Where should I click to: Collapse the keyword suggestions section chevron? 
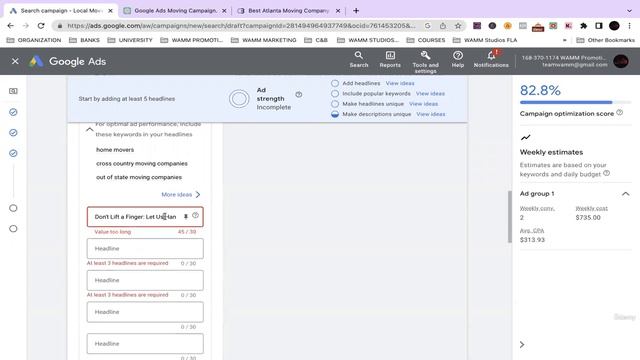click(x=89, y=129)
